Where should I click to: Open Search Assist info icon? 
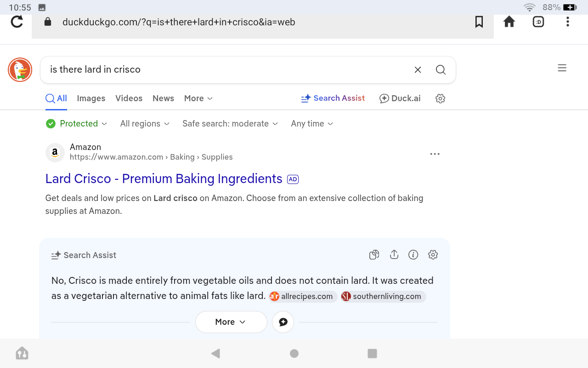tap(413, 255)
